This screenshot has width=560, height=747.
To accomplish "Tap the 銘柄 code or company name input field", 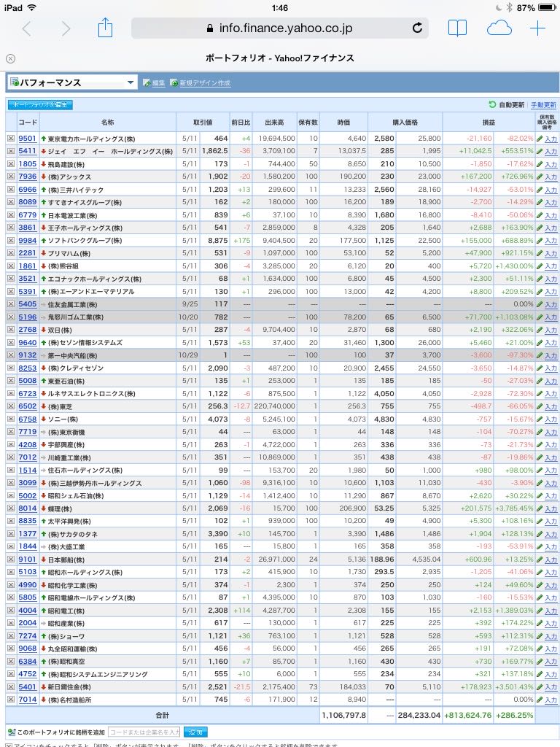I will point(144,732).
